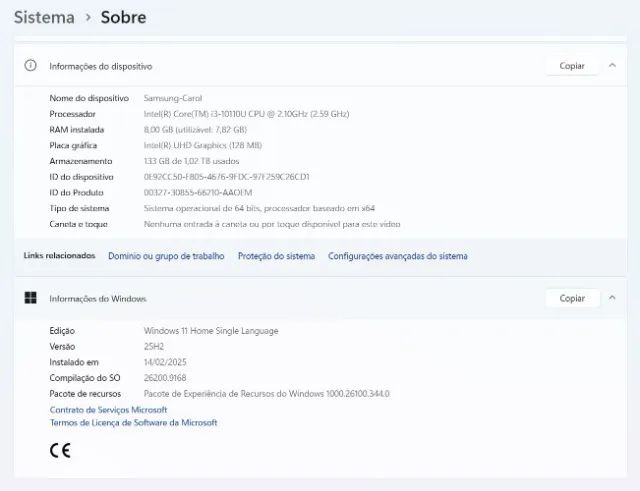Click the Informações do Windows header text
The height and width of the screenshot is (491, 640).
tap(98, 299)
